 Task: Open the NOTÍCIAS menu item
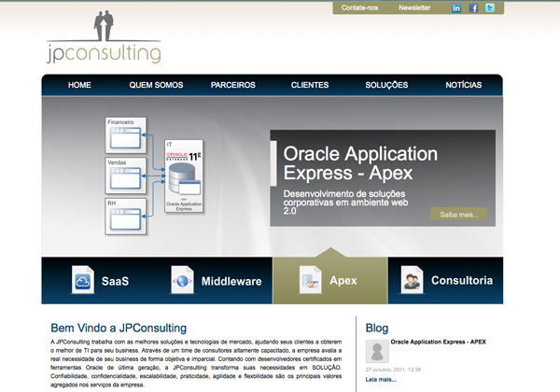(x=464, y=85)
